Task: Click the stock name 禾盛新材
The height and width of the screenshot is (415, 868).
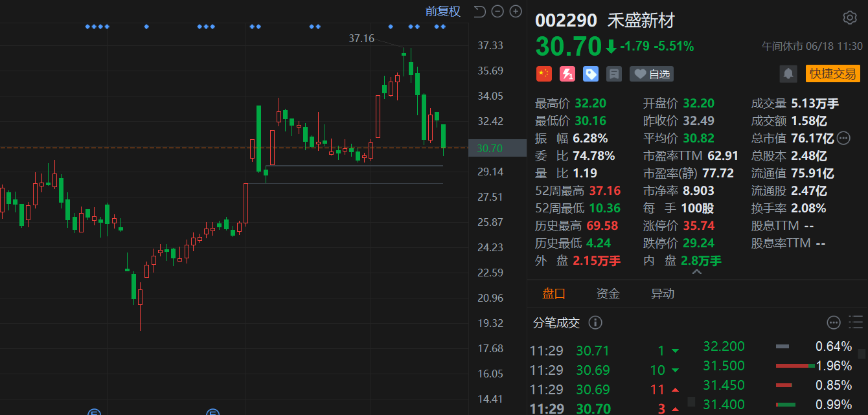Action: [641, 20]
